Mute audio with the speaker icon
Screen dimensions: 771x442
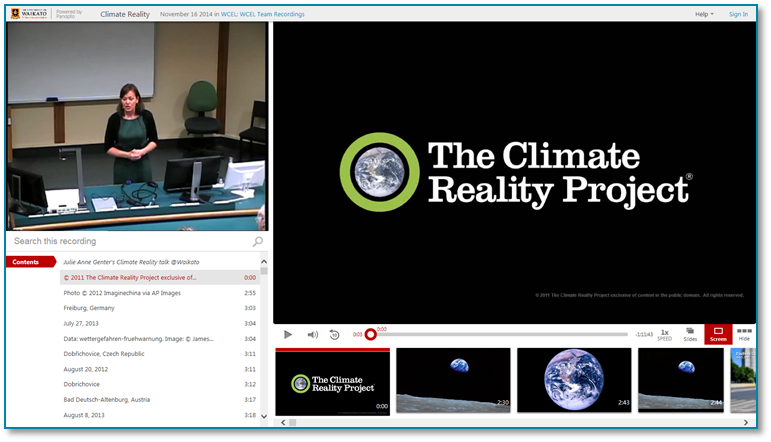coord(313,335)
